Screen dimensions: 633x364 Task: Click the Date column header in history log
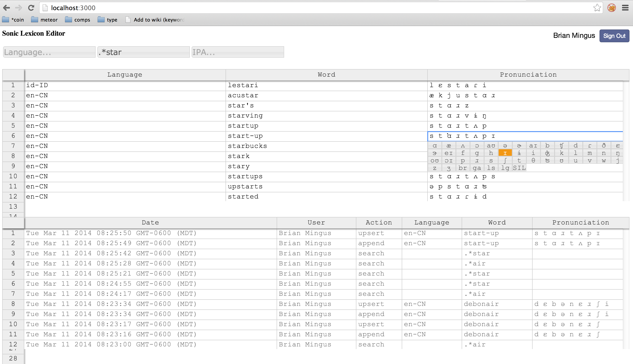pos(150,222)
